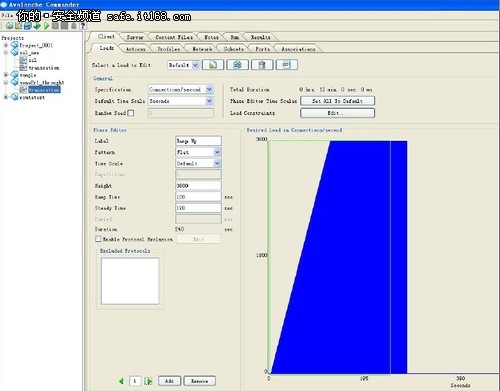
Task: Click the delete load trash icon button
Action: click(x=262, y=65)
